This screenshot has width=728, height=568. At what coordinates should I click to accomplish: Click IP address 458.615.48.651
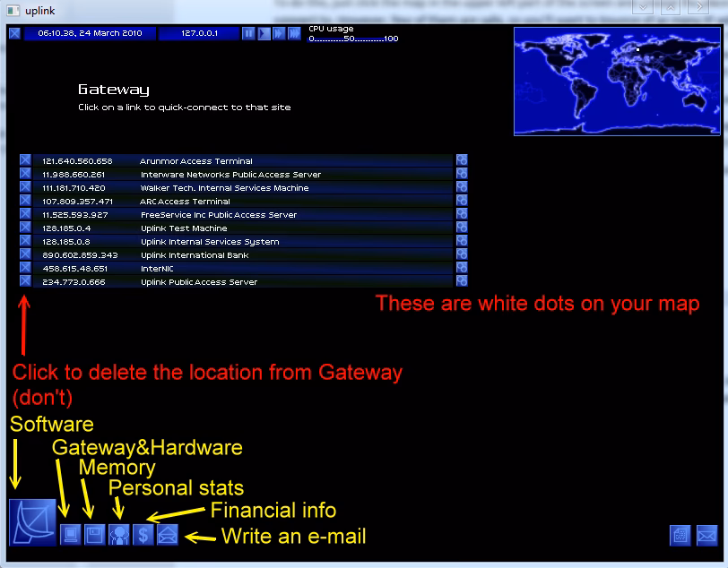(74, 269)
